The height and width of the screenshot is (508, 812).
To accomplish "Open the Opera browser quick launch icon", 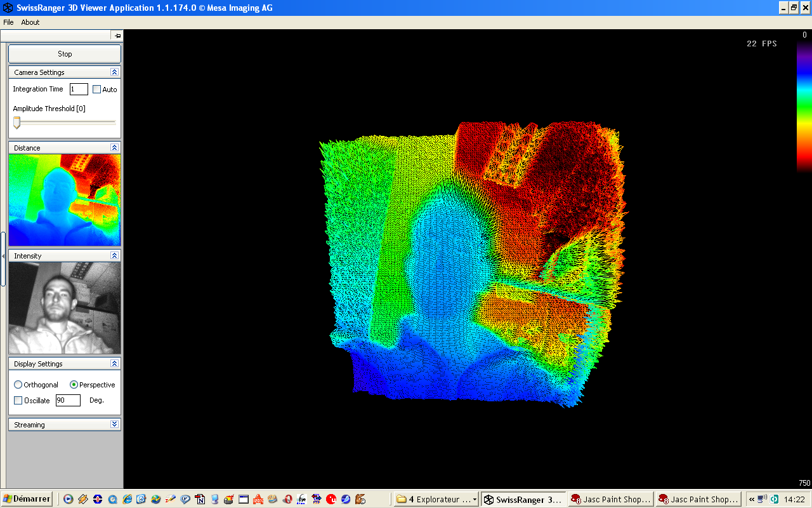I will pos(287,499).
